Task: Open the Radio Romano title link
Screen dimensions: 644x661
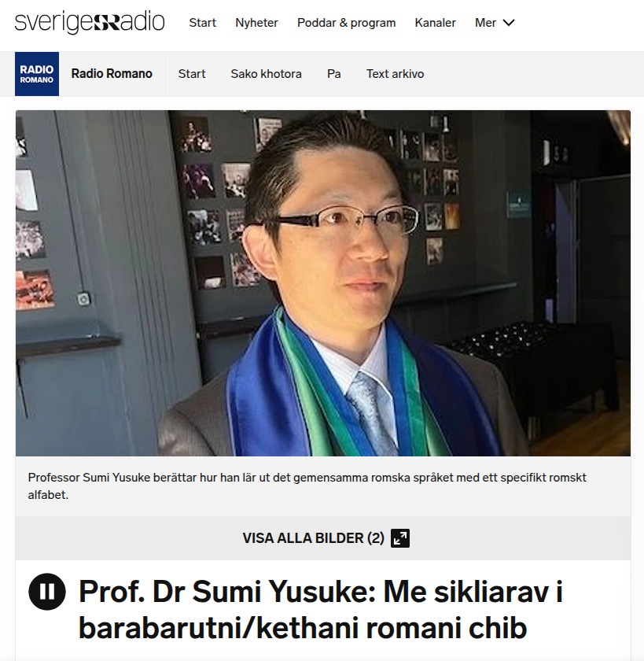Action: (112, 74)
